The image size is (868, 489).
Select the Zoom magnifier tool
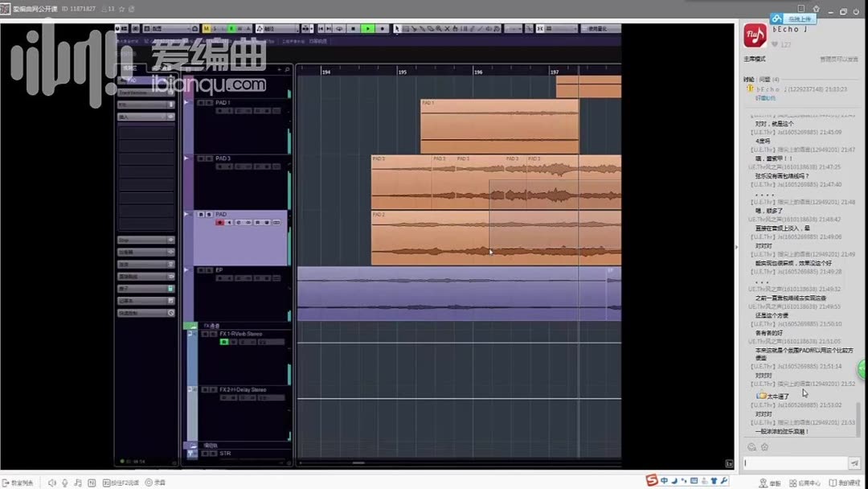(x=439, y=28)
